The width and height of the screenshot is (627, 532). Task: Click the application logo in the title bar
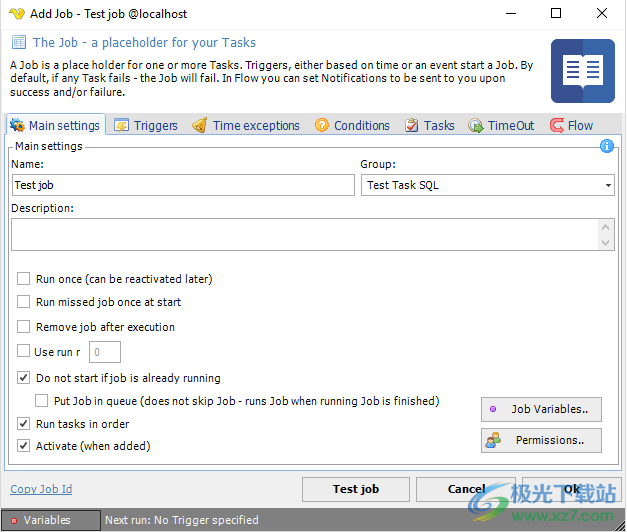(x=17, y=14)
